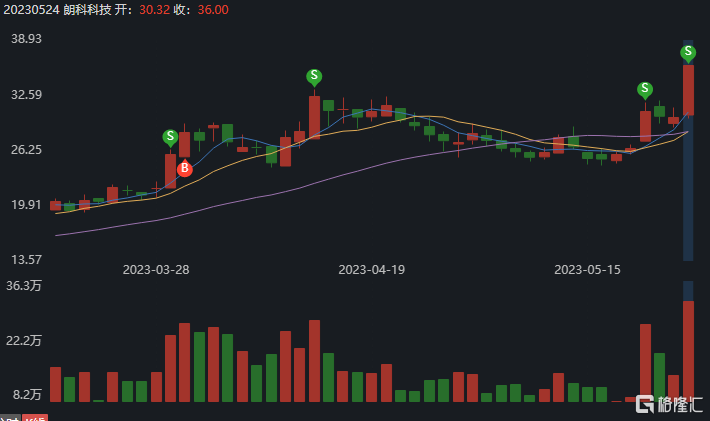710x421 pixels.
Task: Click the 2023-03-28 date label
Action: 156,270
